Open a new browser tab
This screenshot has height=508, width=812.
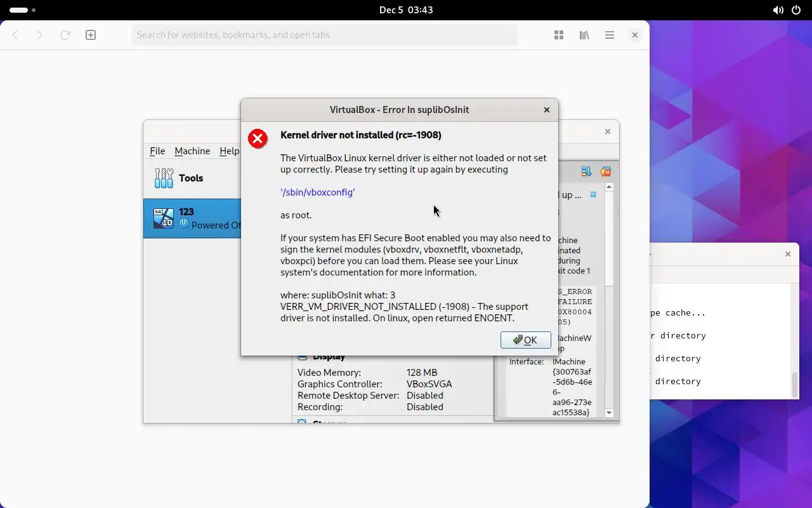point(91,35)
